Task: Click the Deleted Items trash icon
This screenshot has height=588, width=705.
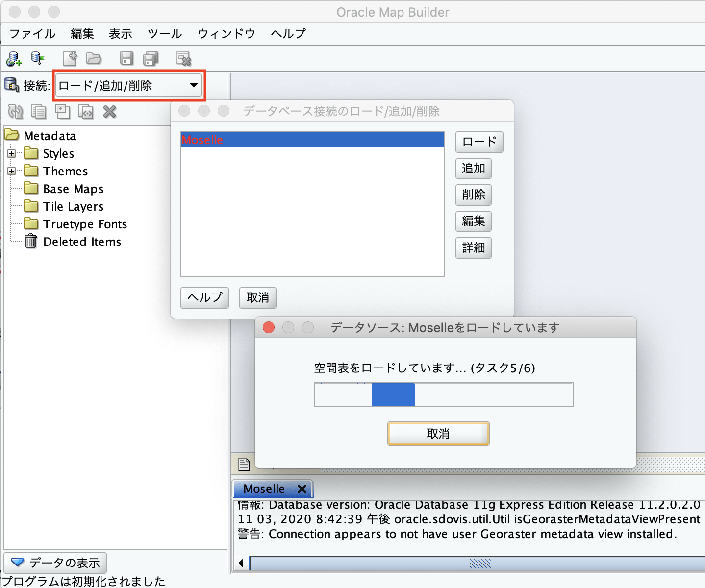Action: [x=31, y=241]
